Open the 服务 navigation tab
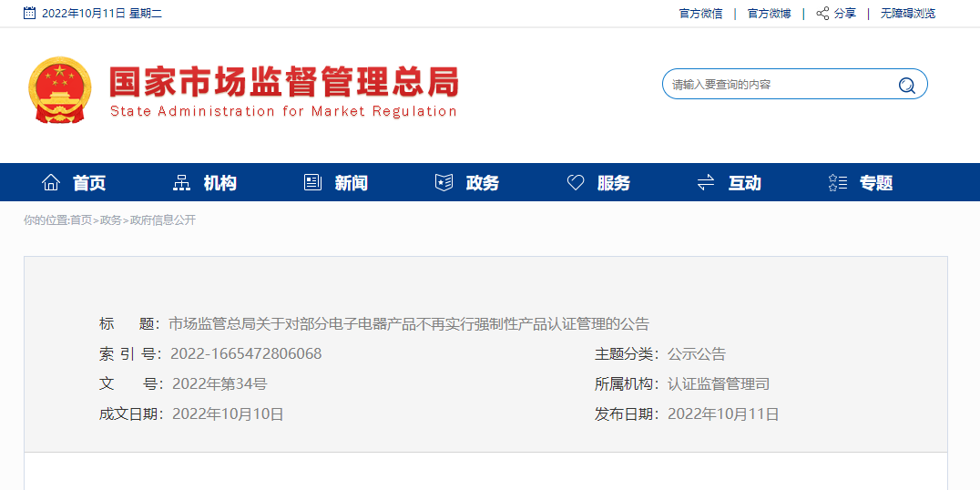980x490 pixels. tap(614, 183)
